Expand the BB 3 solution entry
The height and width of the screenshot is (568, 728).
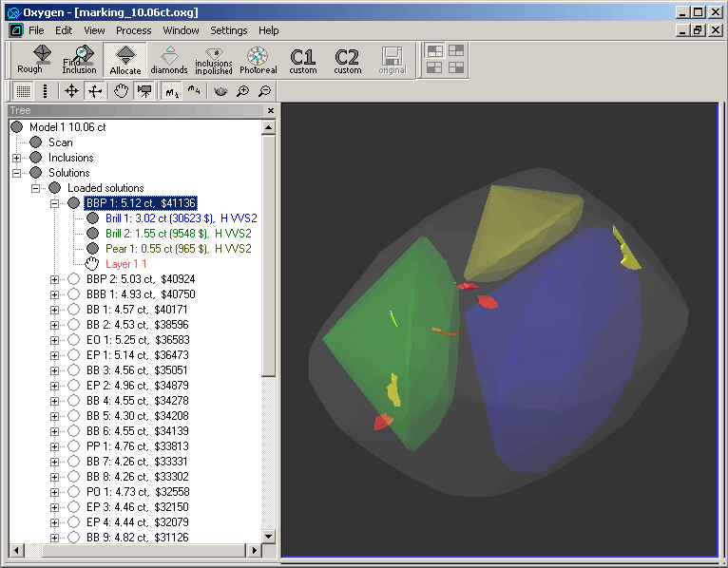click(x=54, y=370)
